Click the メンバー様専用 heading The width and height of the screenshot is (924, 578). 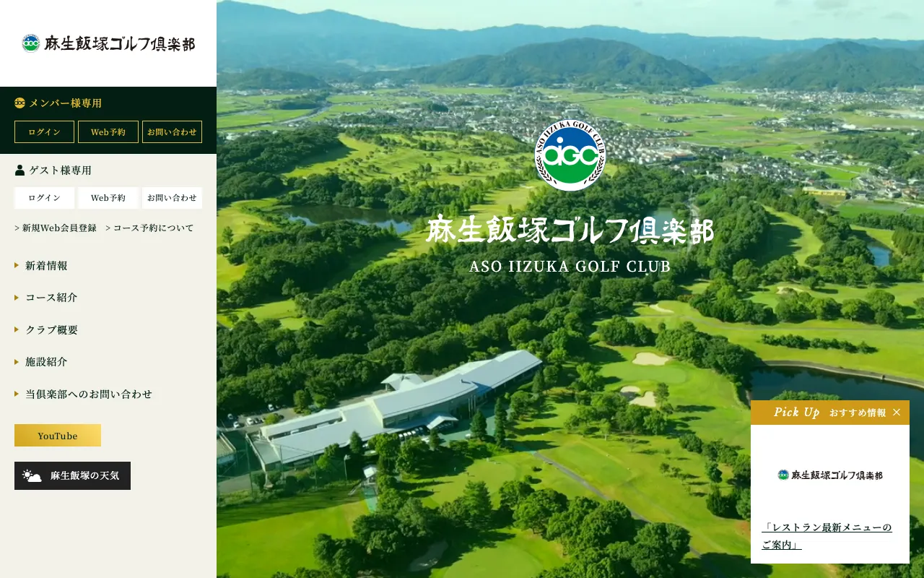click(x=65, y=103)
